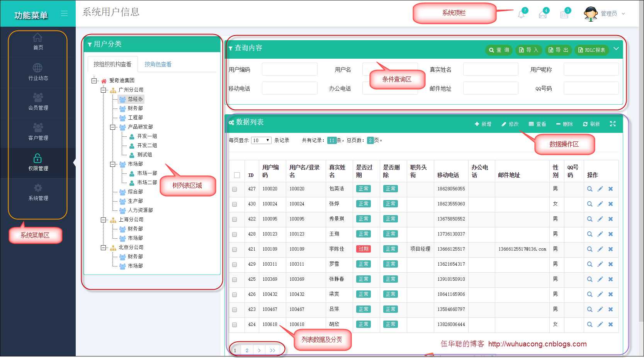644x358 pixels.
Task: Jump to last page double-arrow
Action: point(273,350)
